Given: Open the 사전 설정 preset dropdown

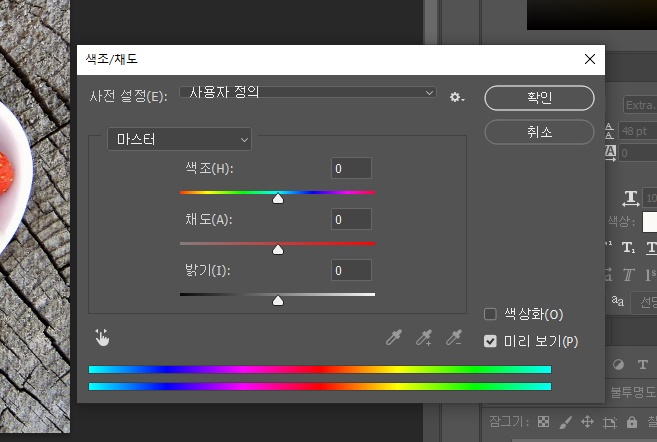Looking at the screenshot, I should (308, 92).
